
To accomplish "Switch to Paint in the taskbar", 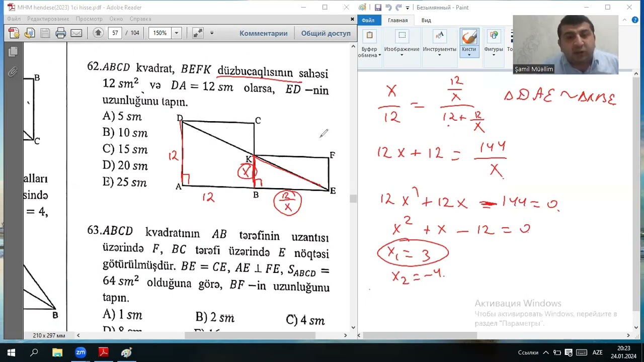I will 127,352.
